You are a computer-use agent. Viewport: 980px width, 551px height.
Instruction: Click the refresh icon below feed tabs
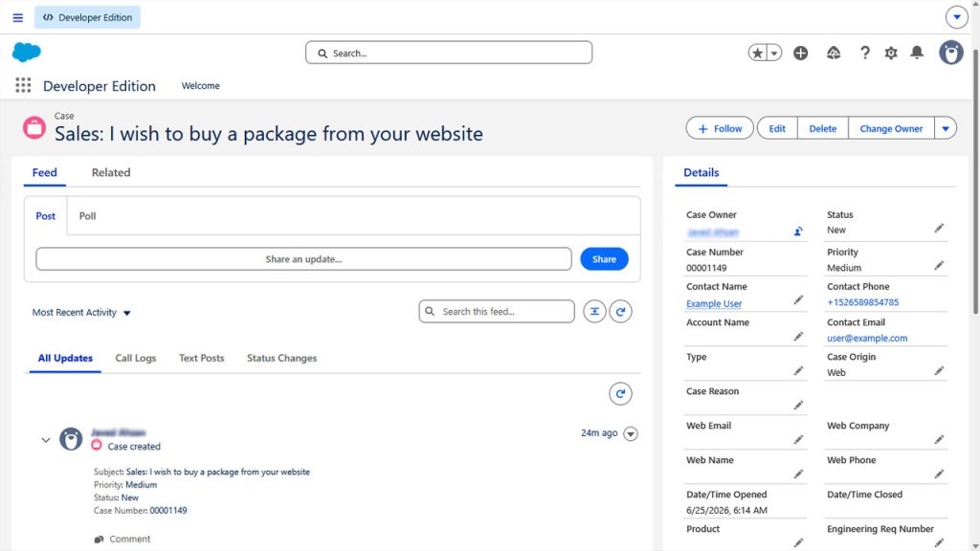[620, 393]
